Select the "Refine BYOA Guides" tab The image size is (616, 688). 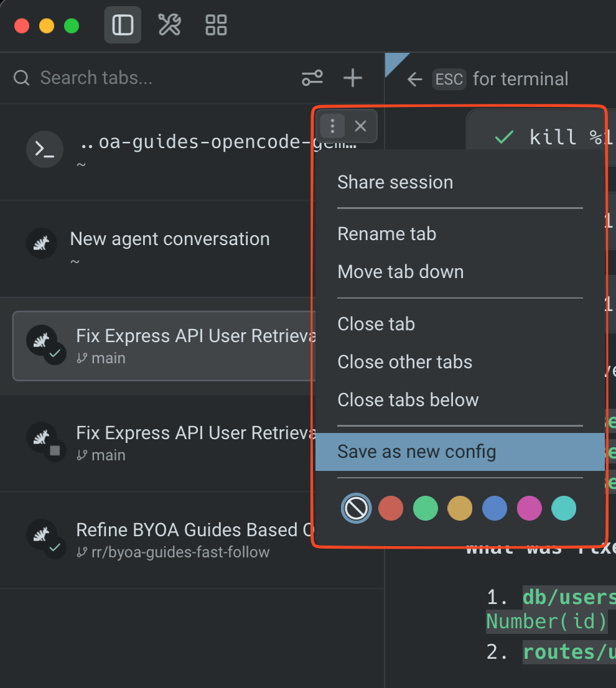click(187, 538)
